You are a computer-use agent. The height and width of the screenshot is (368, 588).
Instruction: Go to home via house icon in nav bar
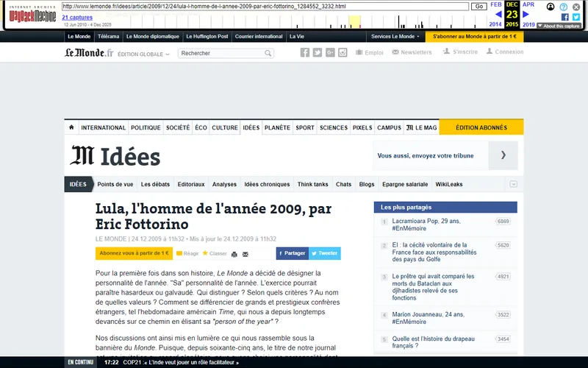point(71,127)
